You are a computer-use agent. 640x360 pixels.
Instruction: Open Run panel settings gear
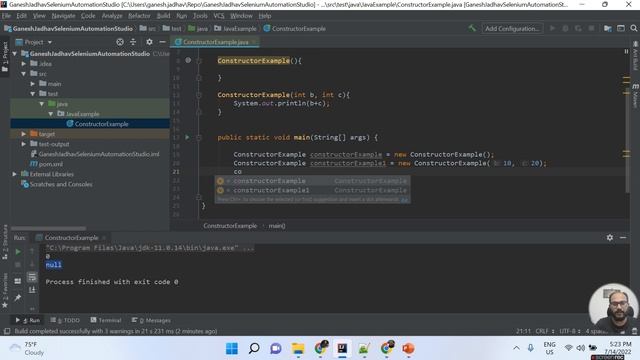(609, 238)
